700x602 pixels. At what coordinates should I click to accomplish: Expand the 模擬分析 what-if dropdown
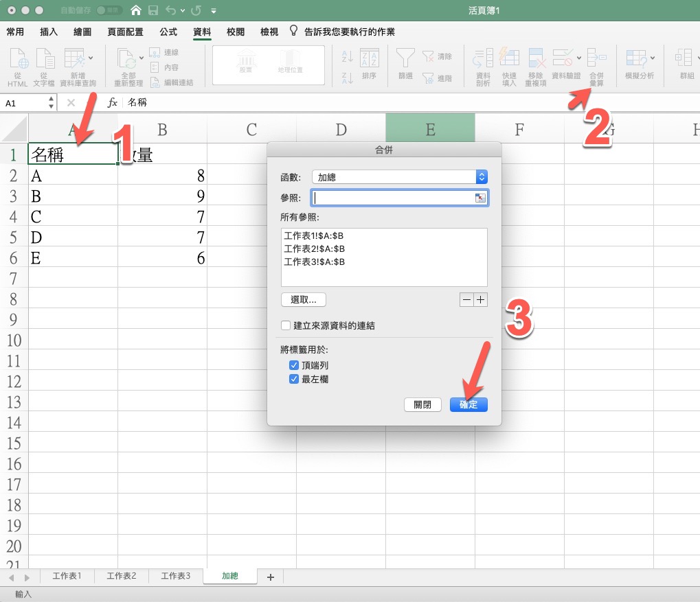(x=652, y=58)
